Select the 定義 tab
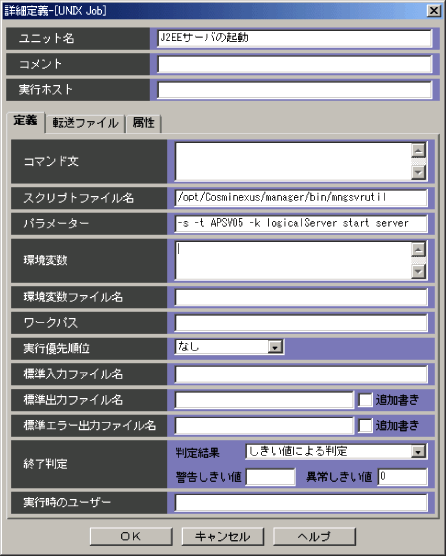This screenshot has height=556, width=446. point(26,122)
